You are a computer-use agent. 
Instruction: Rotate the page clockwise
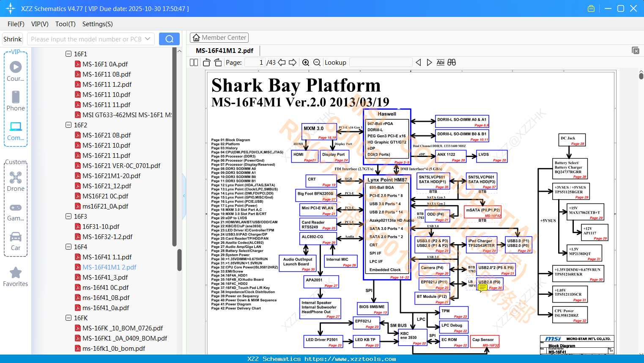[x=218, y=63]
